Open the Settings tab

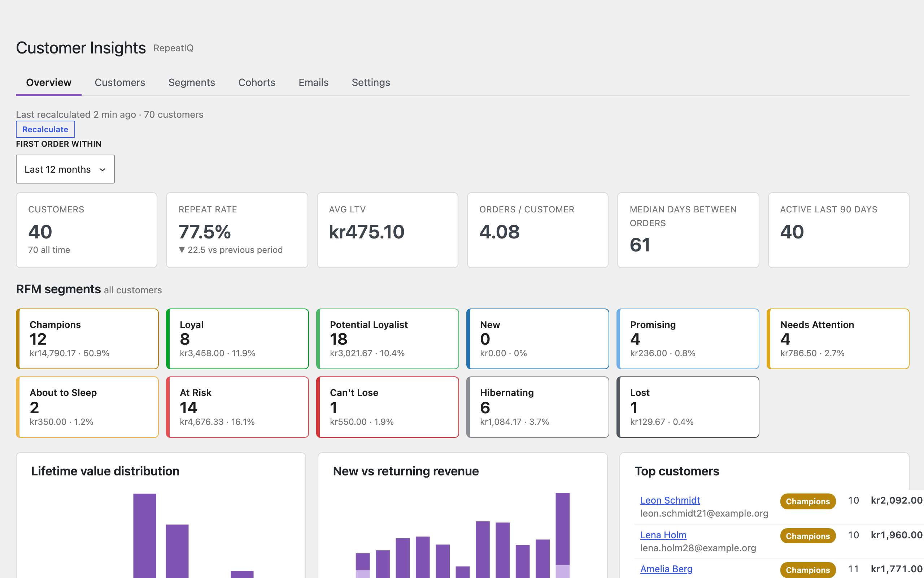(371, 82)
